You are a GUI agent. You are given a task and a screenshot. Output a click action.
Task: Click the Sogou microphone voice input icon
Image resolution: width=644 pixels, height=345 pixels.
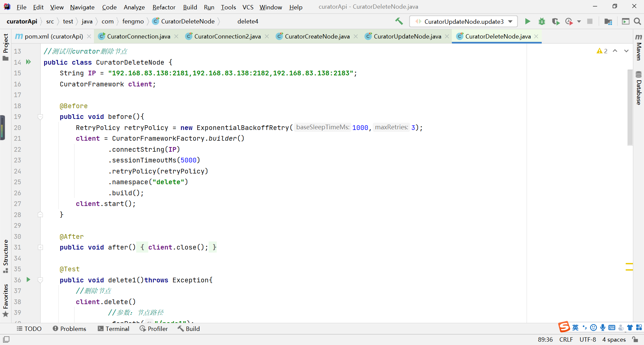tap(603, 328)
